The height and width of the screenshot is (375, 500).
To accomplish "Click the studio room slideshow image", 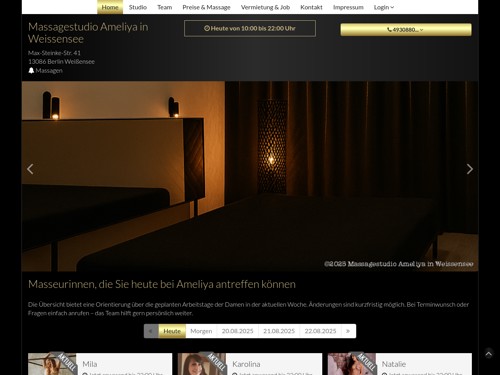I will (250, 176).
